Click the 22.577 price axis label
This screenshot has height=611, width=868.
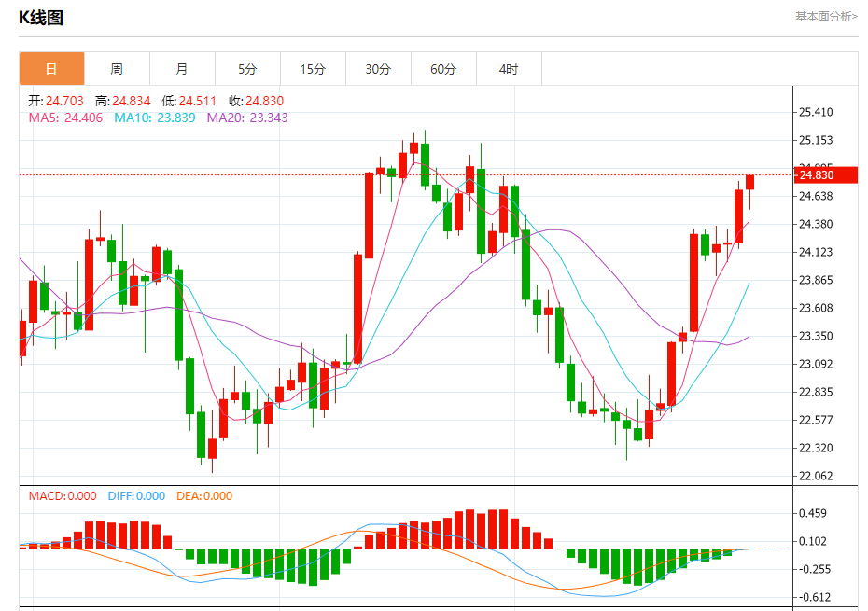tap(816, 420)
